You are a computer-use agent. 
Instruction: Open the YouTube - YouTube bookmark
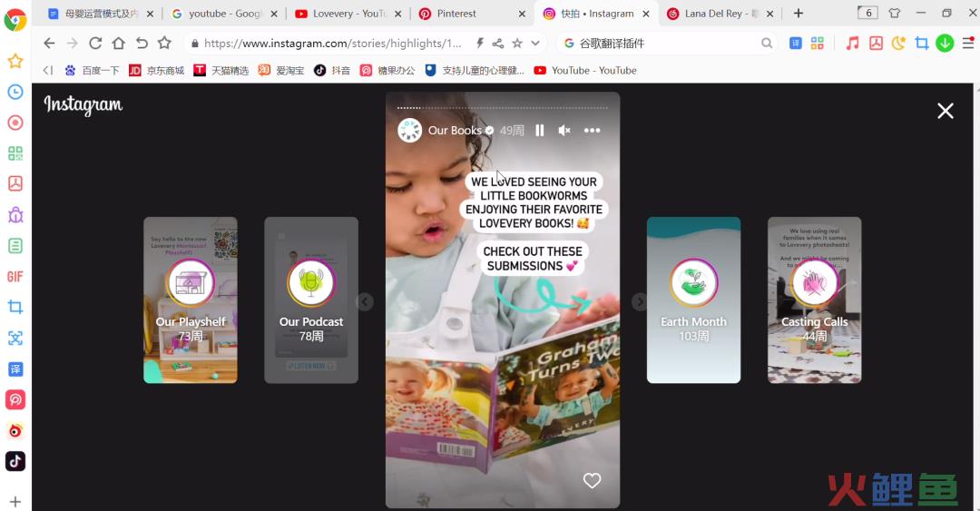585,71
